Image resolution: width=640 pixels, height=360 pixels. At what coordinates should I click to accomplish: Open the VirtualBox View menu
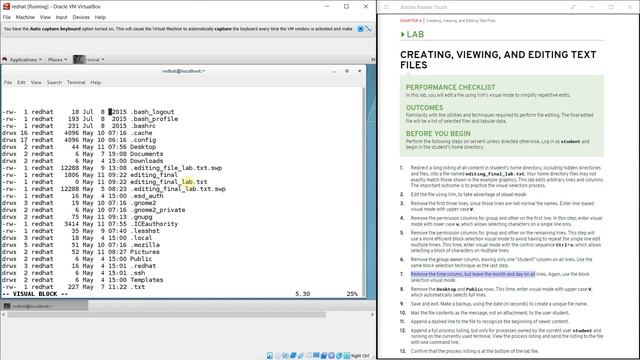(45, 17)
